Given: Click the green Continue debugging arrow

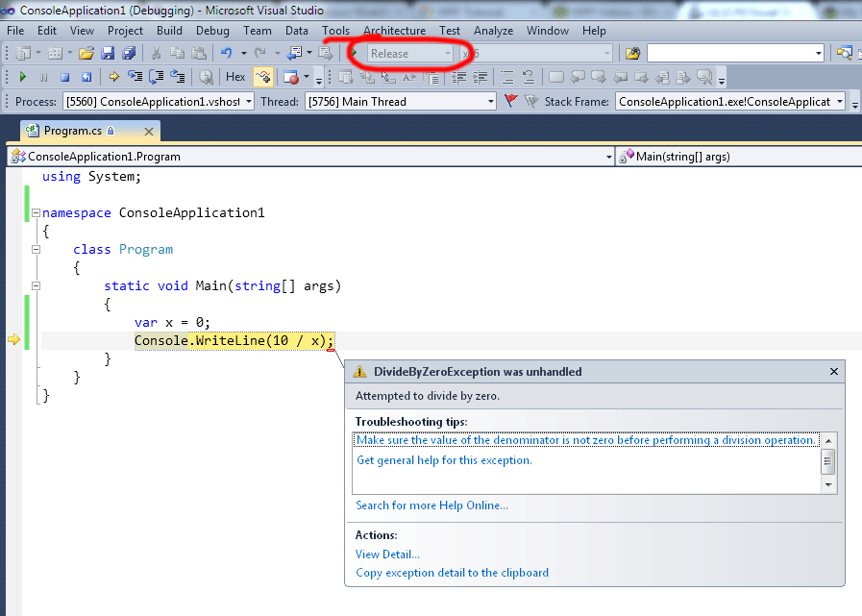Looking at the screenshot, I should click(22, 77).
